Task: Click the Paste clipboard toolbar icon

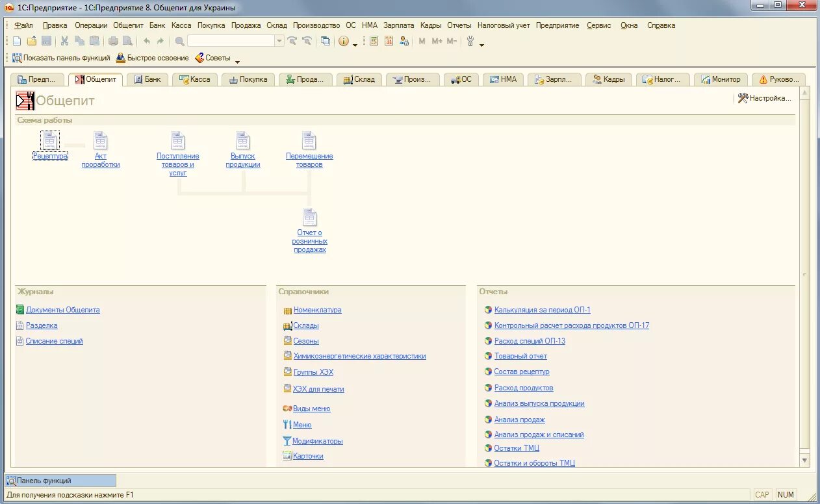Action: [x=94, y=41]
